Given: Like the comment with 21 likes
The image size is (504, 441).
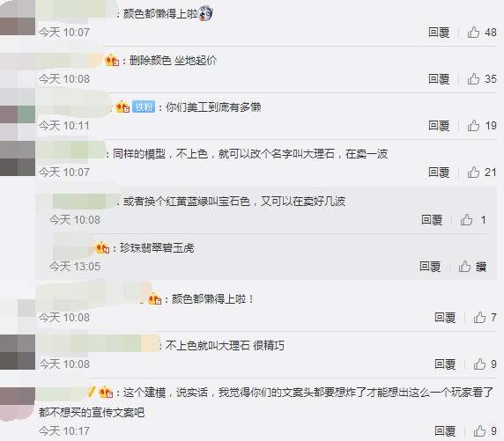Looking at the screenshot, I should pos(473,173).
